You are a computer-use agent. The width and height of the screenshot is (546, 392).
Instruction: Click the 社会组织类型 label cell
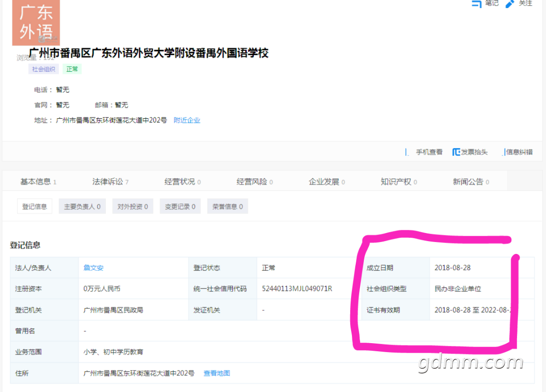[396, 289]
